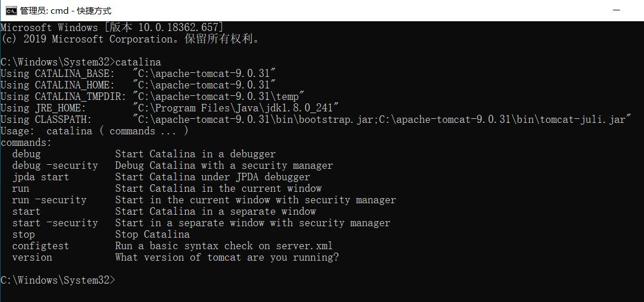Click the 'version' command entry
The height and width of the screenshot is (302, 644).
point(32,258)
